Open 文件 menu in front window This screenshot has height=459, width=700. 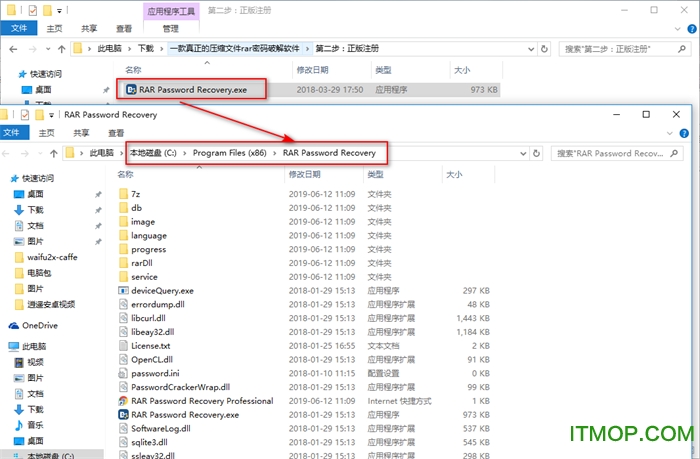pos(12,133)
